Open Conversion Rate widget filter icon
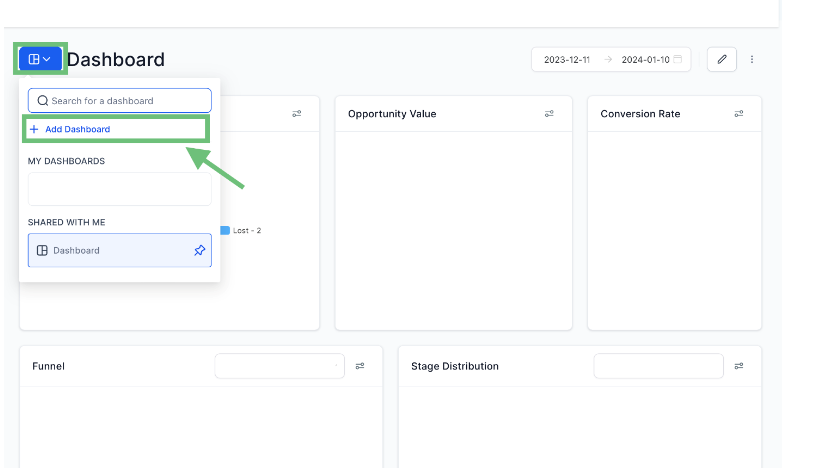Screen dimensions: 833x468 738,114
